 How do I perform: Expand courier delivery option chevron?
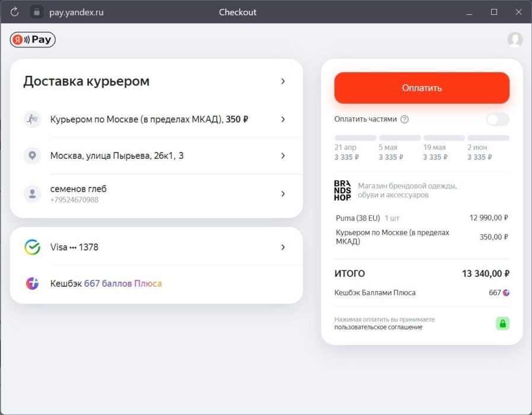(x=283, y=119)
